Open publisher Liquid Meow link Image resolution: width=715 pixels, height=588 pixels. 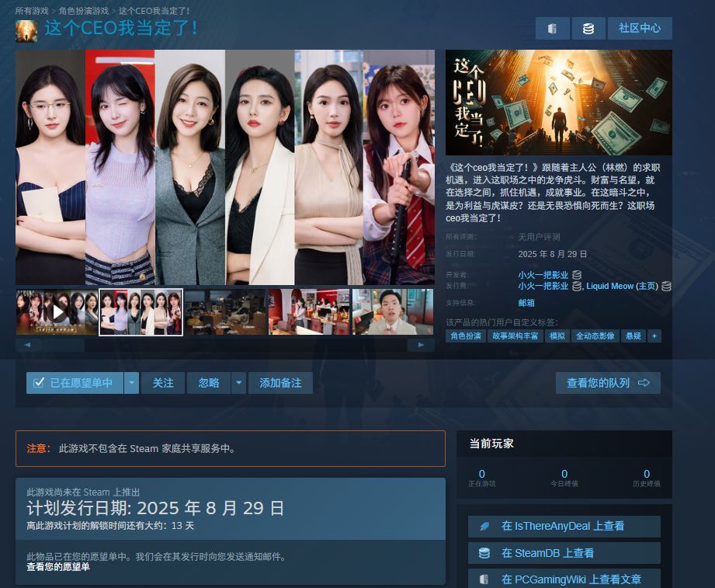click(x=609, y=286)
